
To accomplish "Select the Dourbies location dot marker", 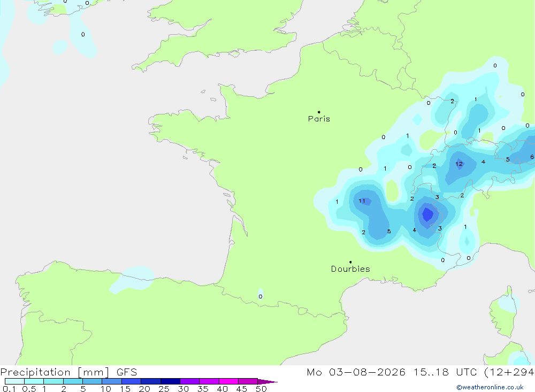I will click(x=350, y=262).
